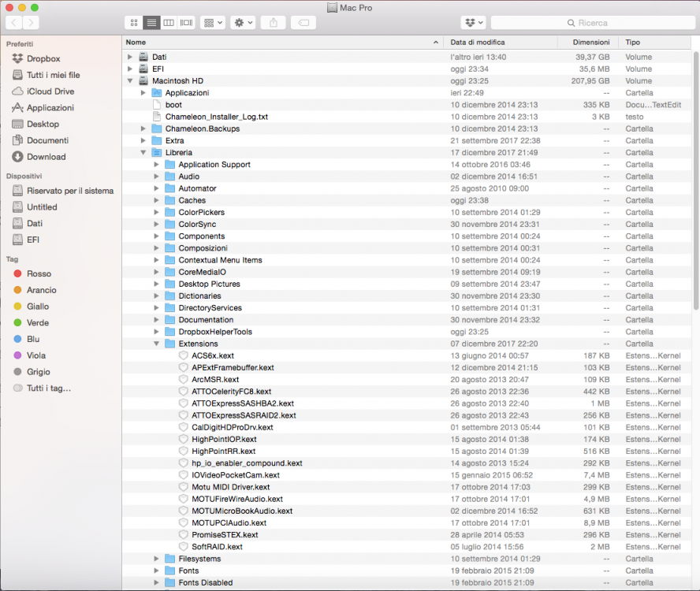Sort by the Dimensioni column header

588,42
